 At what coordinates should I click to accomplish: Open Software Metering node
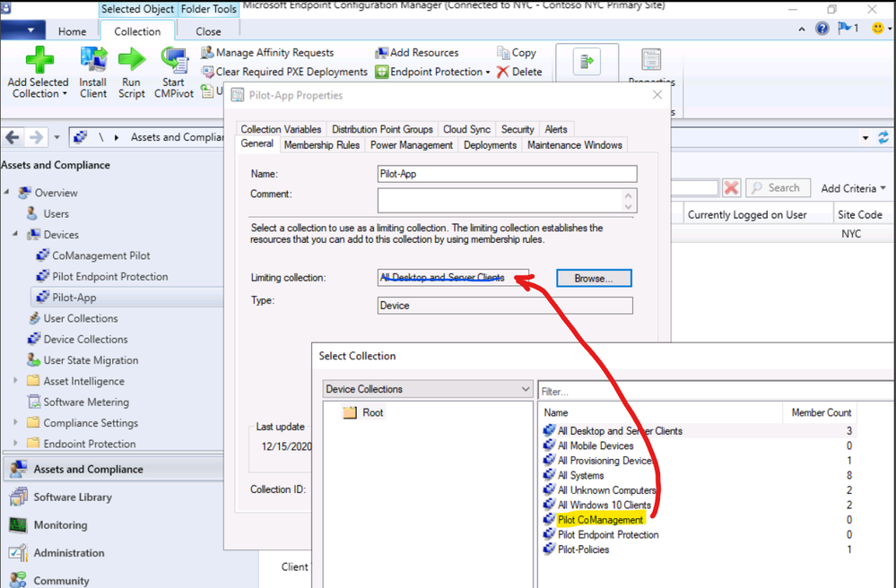86,402
